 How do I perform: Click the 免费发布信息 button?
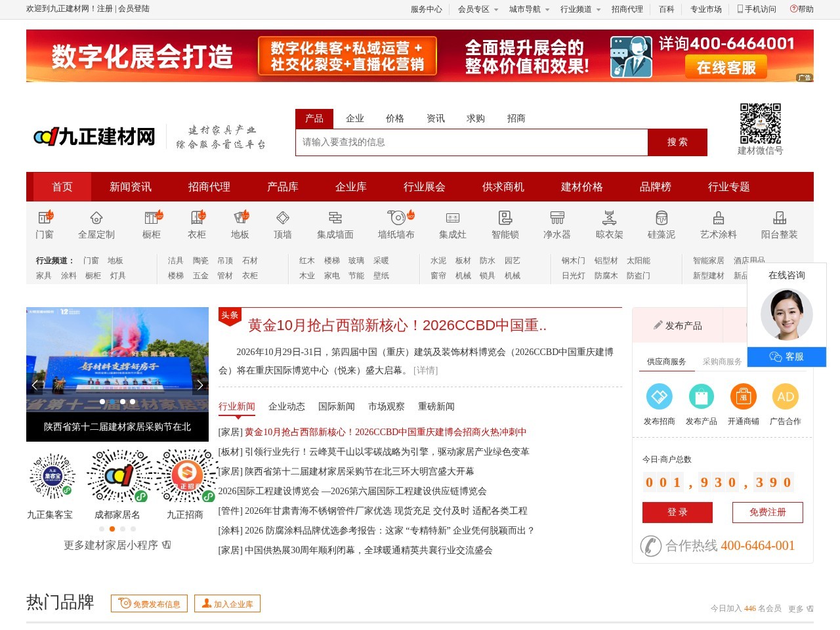point(150,604)
